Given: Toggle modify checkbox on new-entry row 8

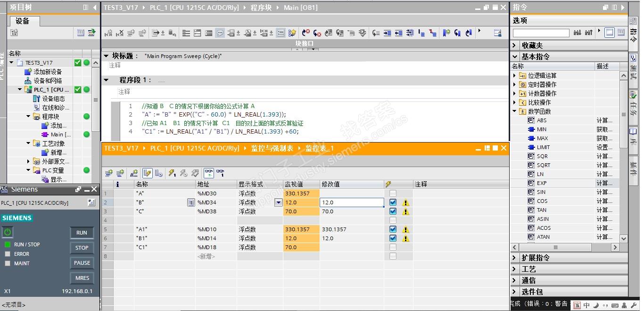Looking at the screenshot, I should click(393, 256).
